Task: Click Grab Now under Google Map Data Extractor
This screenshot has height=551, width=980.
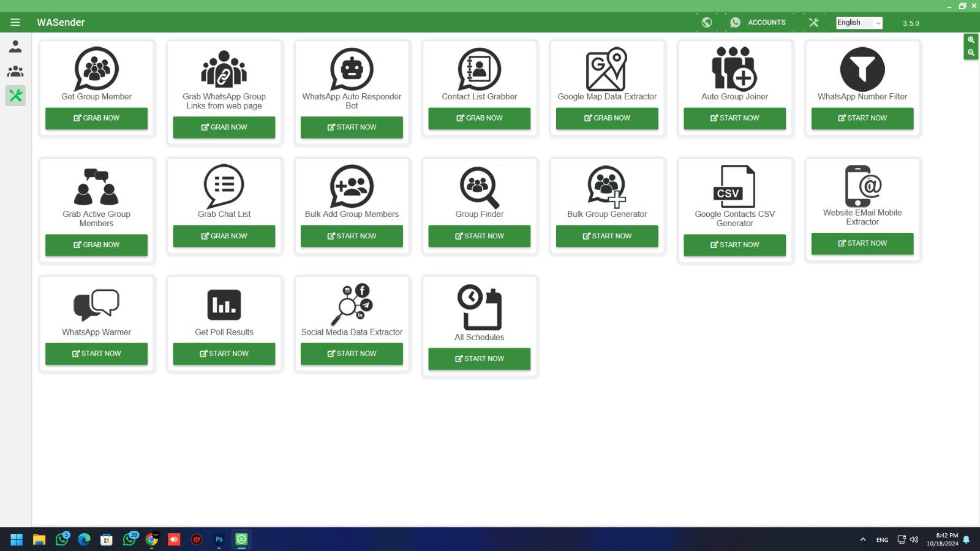Action: 607,118
